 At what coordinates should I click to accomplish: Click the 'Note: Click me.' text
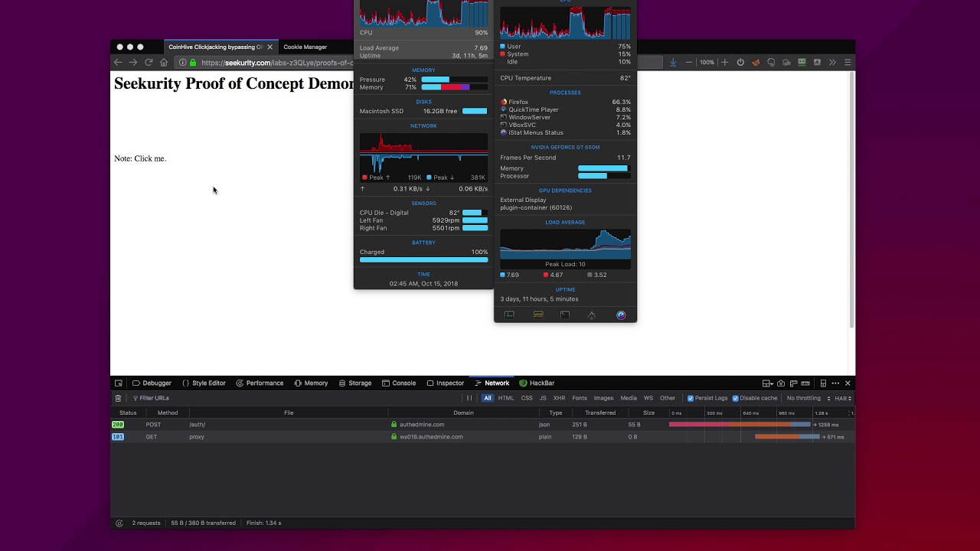[x=140, y=158]
